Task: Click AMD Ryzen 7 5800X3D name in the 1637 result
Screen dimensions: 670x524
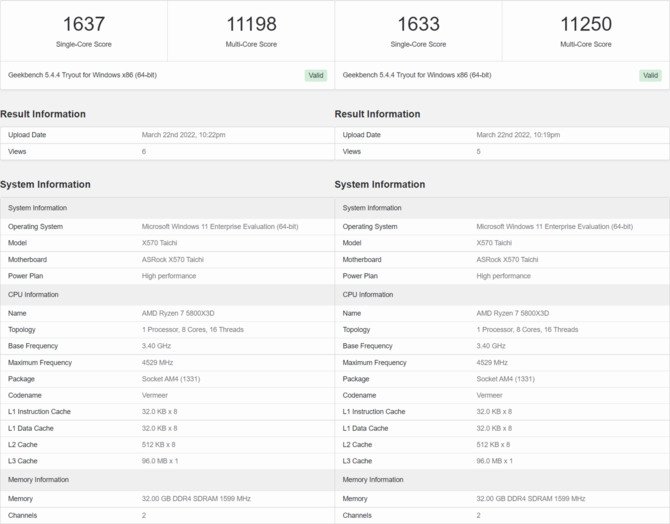Action: tap(178, 313)
